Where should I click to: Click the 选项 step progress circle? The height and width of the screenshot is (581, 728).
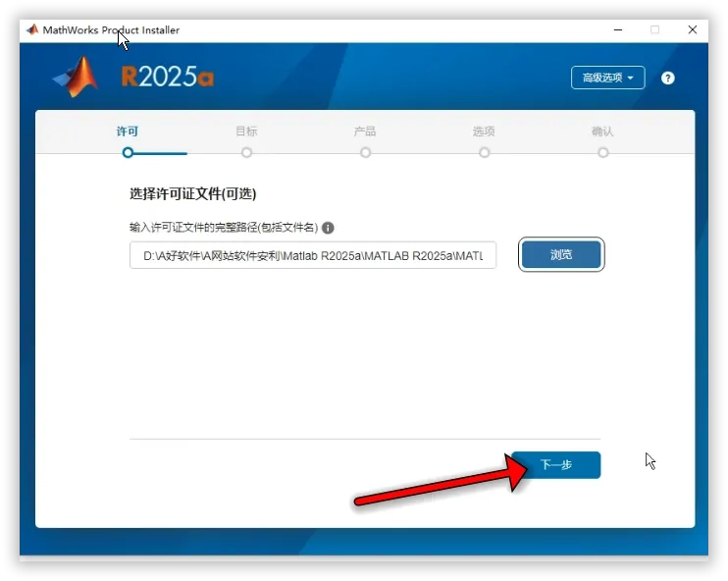(485, 152)
